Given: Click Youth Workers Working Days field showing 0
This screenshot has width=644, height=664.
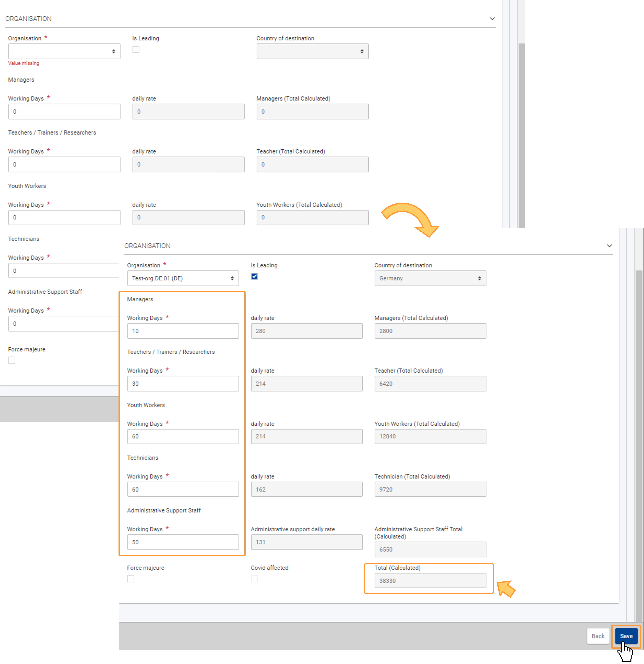Looking at the screenshot, I should point(64,217).
